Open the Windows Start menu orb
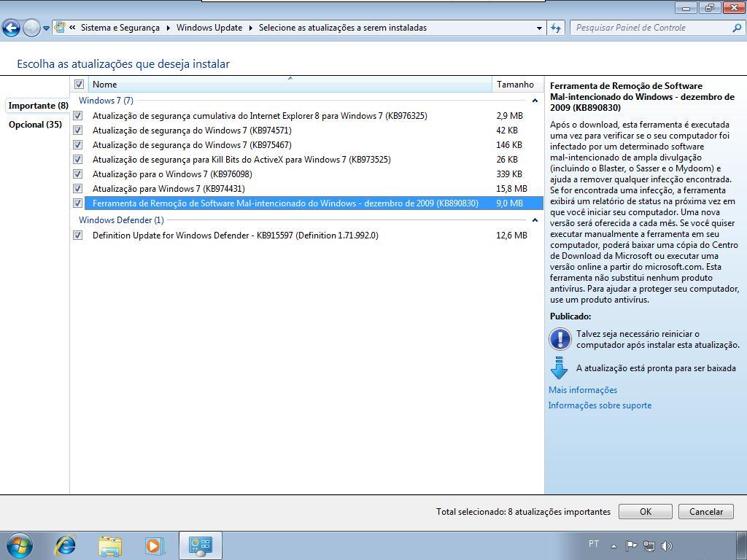This screenshot has height=560, width=747. click(20, 545)
